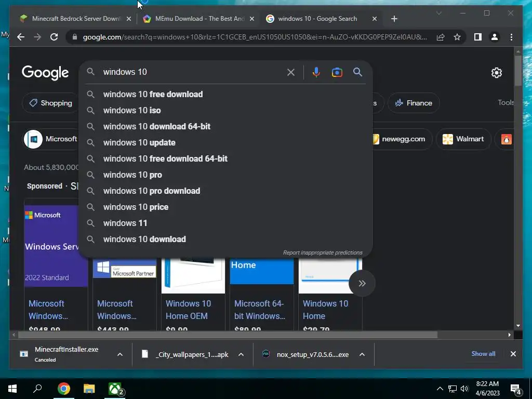The width and height of the screenshot is (532, 399).
Task: Bookmark this tab with the star icon
Action: tap(457, 37)
